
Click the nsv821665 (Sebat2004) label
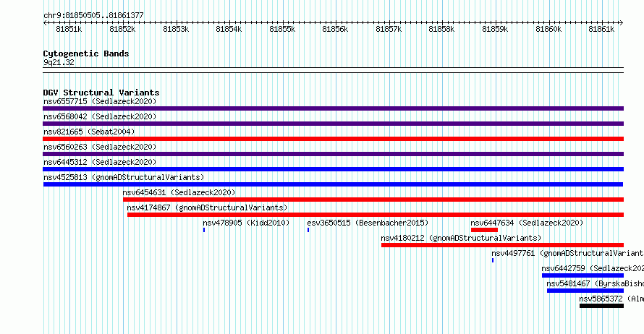point(89,132)
